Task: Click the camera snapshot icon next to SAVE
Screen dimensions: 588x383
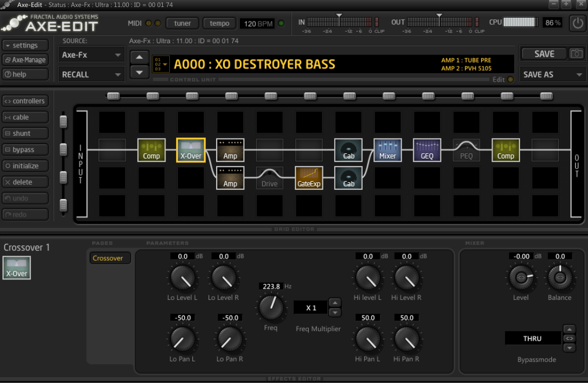Action: click(x=577, y=54)
